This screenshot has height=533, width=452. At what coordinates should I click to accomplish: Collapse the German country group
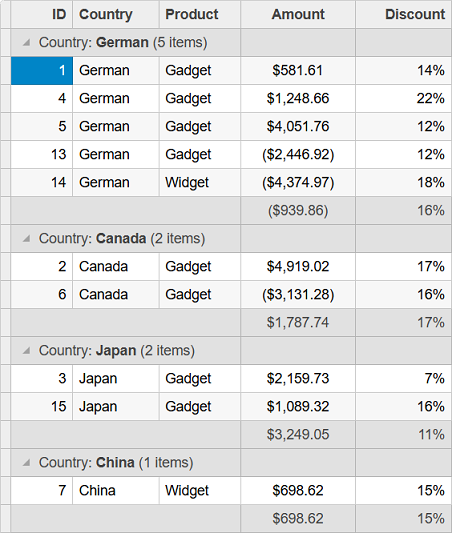26,42
